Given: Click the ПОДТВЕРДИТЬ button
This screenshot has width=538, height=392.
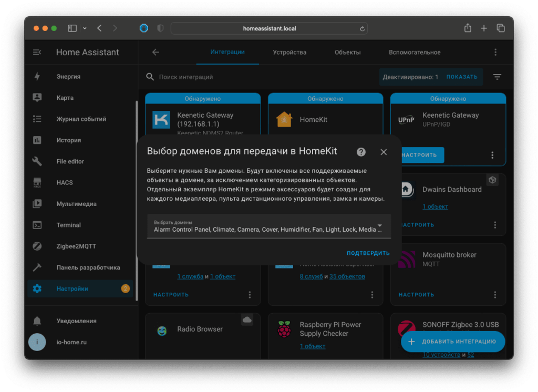Looking at the screenshot, I should pyautogui.click(x=368, y=253).
